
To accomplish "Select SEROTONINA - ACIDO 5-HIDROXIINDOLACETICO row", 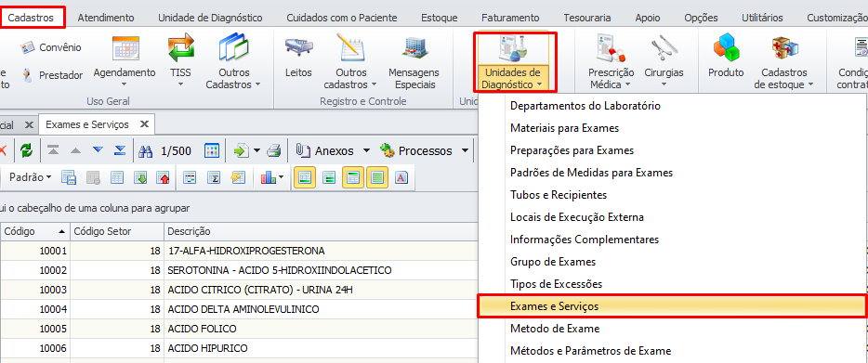I will [239, 270].
